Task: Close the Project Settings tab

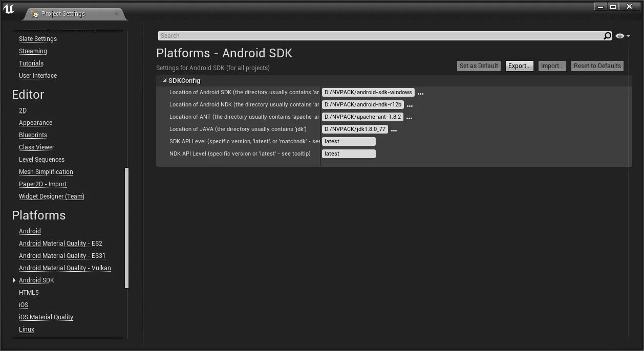Action: pos(116,13)
